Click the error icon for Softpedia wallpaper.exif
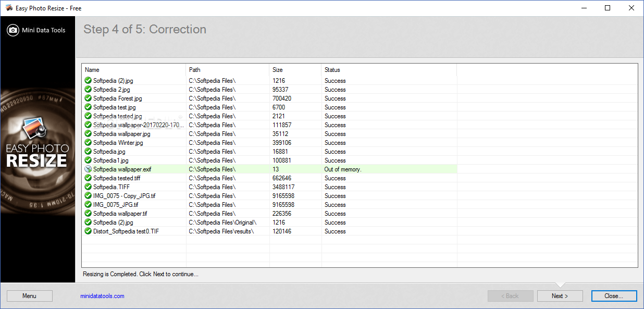Screen dimensions: 644x309 click(88, 169)
